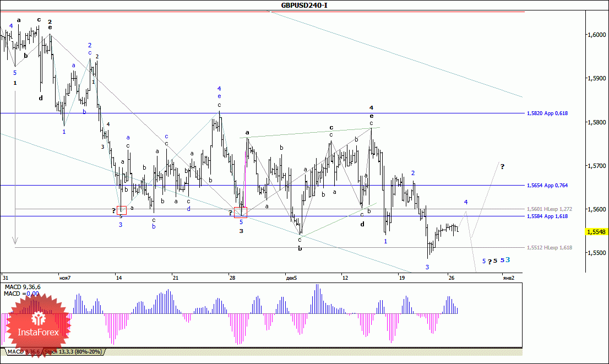609x364 pixels.
Task: Click the 1,6000 price axis label
Action: tap(596, 35)
